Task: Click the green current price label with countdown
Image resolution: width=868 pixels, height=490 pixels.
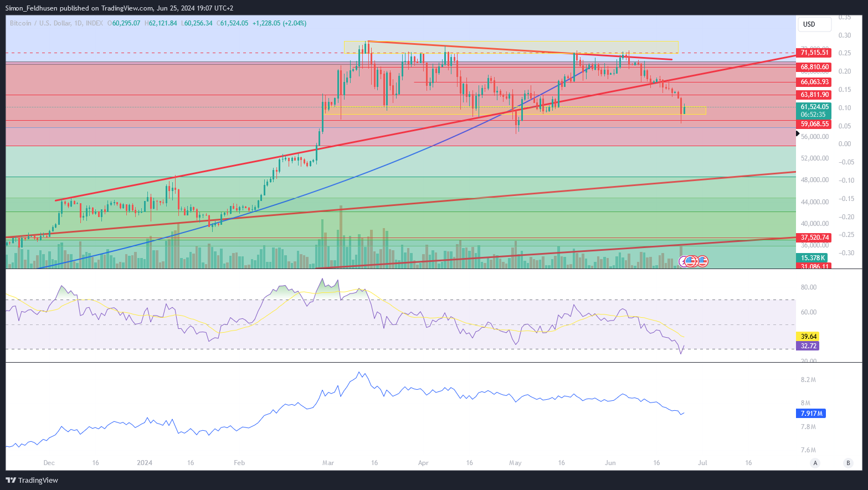Action: (x=814, y=110)
